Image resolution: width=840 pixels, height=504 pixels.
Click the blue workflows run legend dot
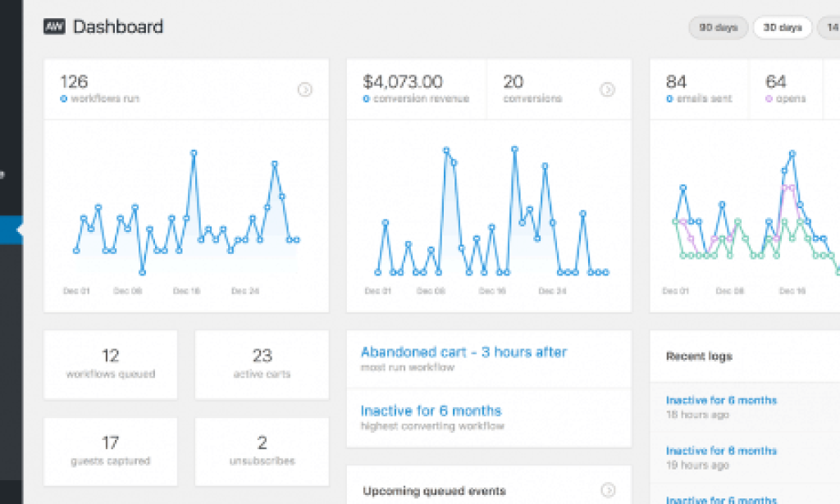64,99
